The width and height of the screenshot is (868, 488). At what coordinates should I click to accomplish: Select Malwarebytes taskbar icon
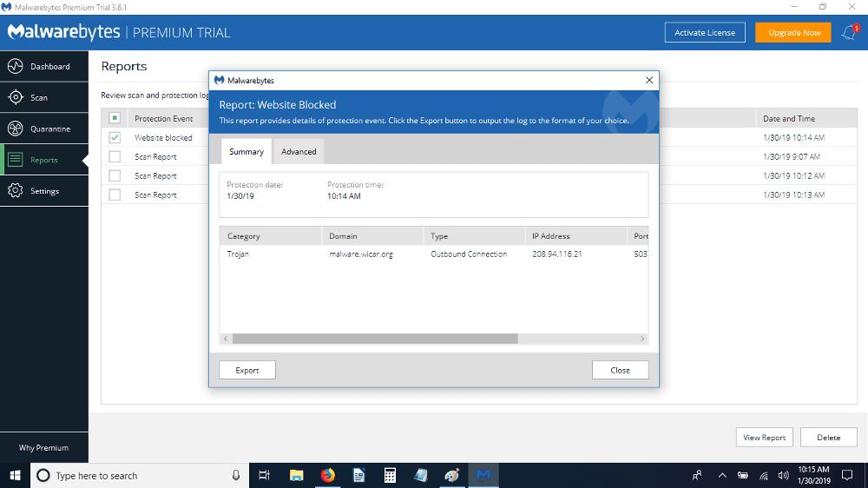pos(483,475)
